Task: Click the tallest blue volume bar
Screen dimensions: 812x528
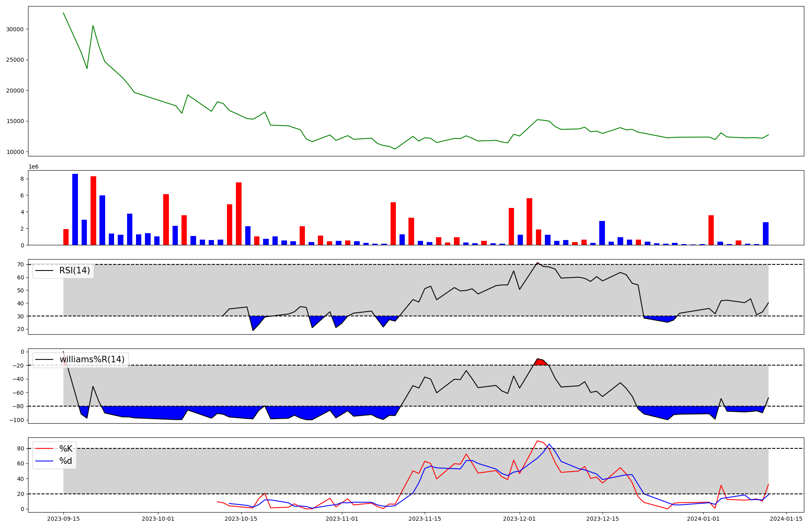Action: tap(75, 209)
